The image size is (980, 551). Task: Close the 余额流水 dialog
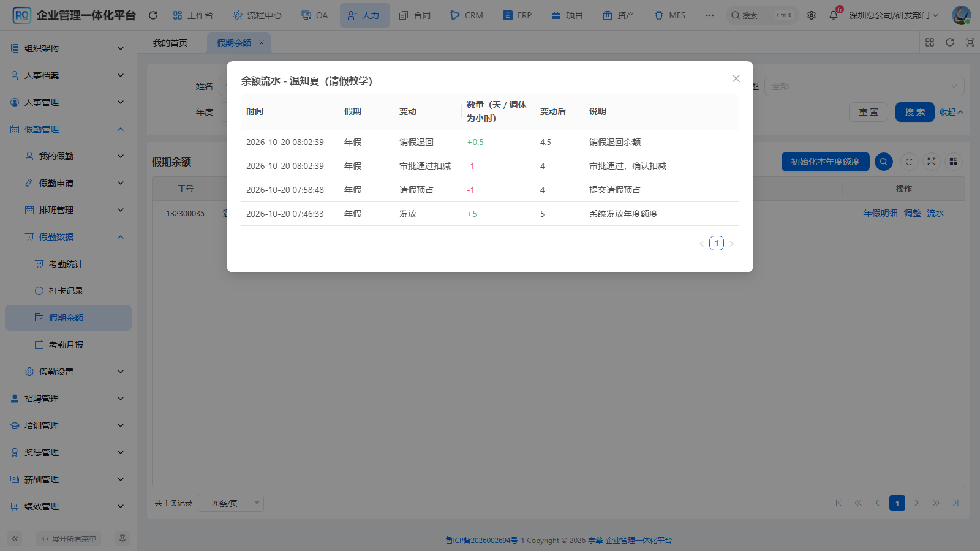(736, 78)
